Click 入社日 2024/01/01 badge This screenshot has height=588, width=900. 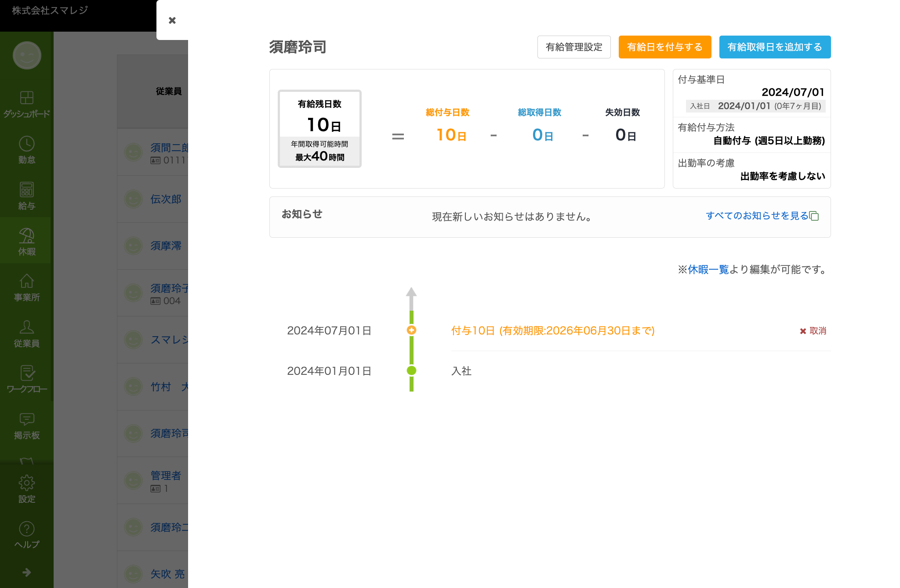tap(755, 106)
